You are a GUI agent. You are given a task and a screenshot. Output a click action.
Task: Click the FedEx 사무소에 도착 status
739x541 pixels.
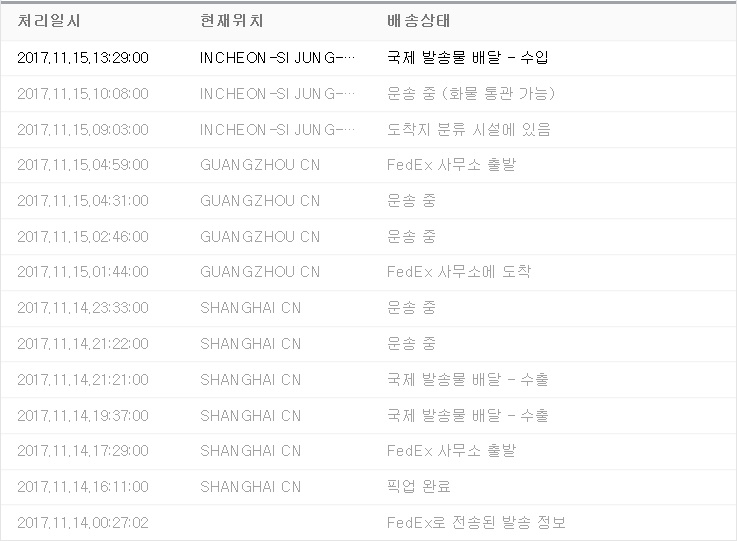[x=459, y=272]
